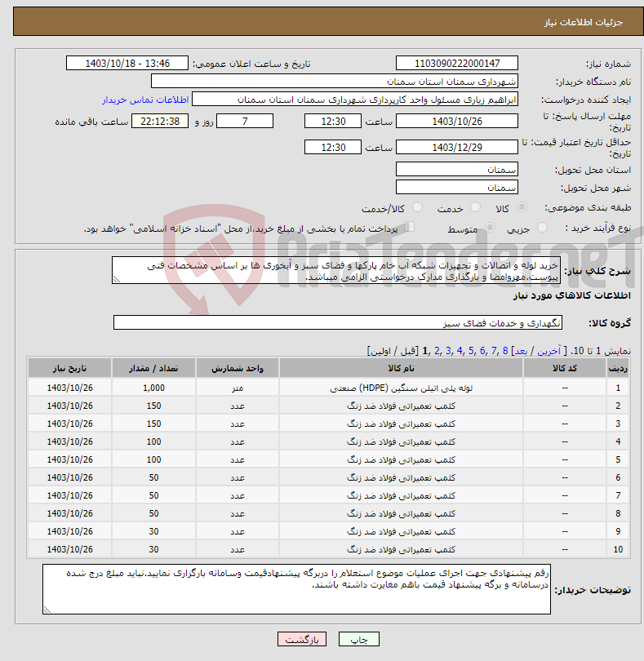Click the شرح کلی نیاز description textarea
644x661 pixels.
pos(336,270)
